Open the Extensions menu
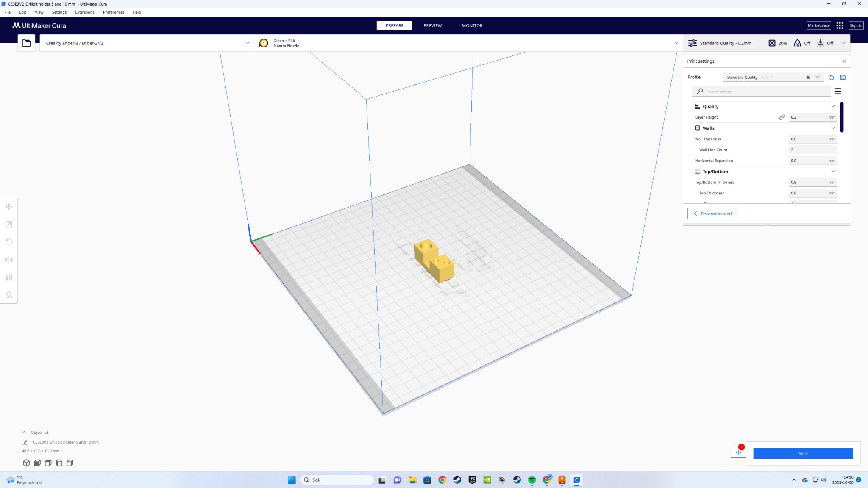 [x=84, y=12]
